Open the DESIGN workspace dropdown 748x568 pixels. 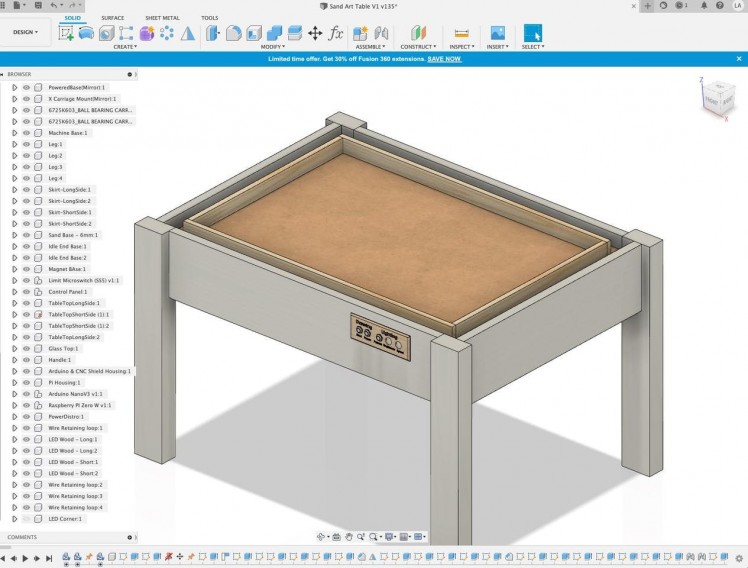click(26, 32)
